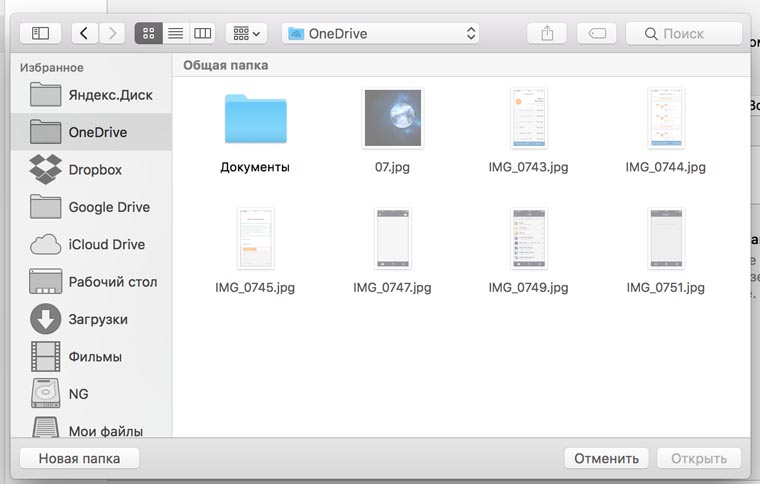Click the 07.jpg file name
The width and height of the screenshot is (760, 484).
click(x=392, y=167)
